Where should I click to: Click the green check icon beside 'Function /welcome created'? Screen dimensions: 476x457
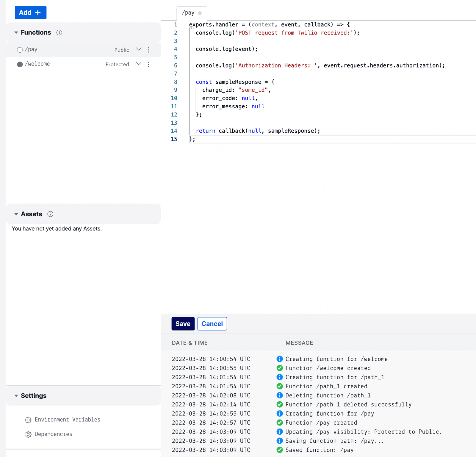tap(279, 368)
